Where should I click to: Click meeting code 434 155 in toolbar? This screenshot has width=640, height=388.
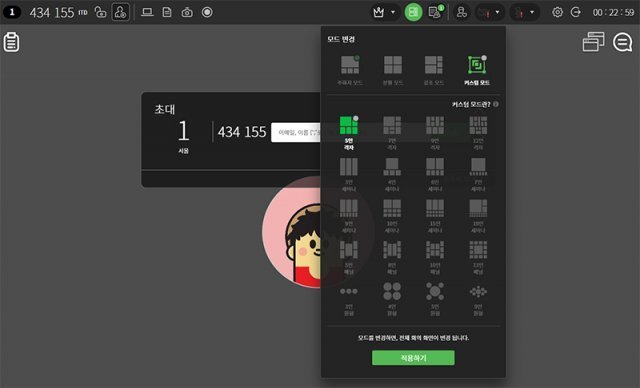click(x=52, y=13)
